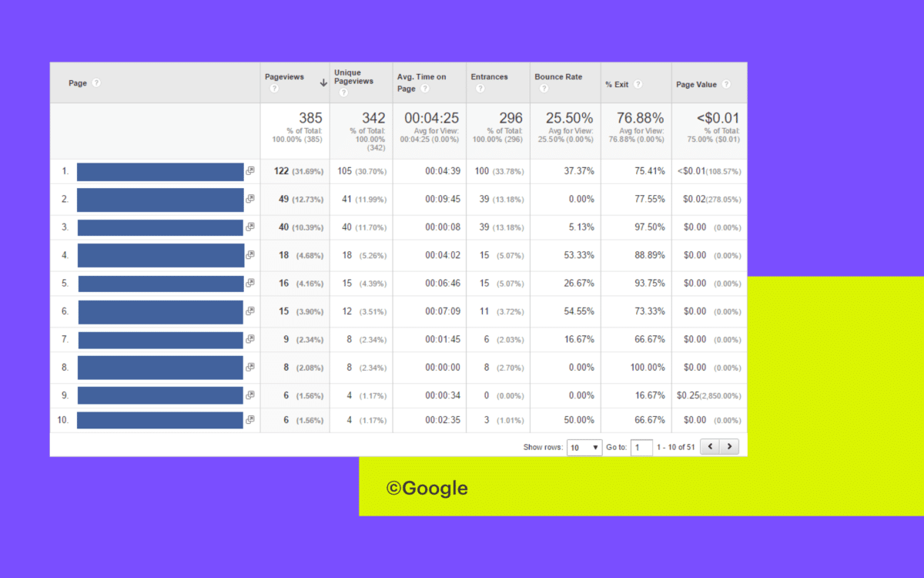Go to next page of results
The height and width of the screenshot is (578, 924).
tap(729, 446)
